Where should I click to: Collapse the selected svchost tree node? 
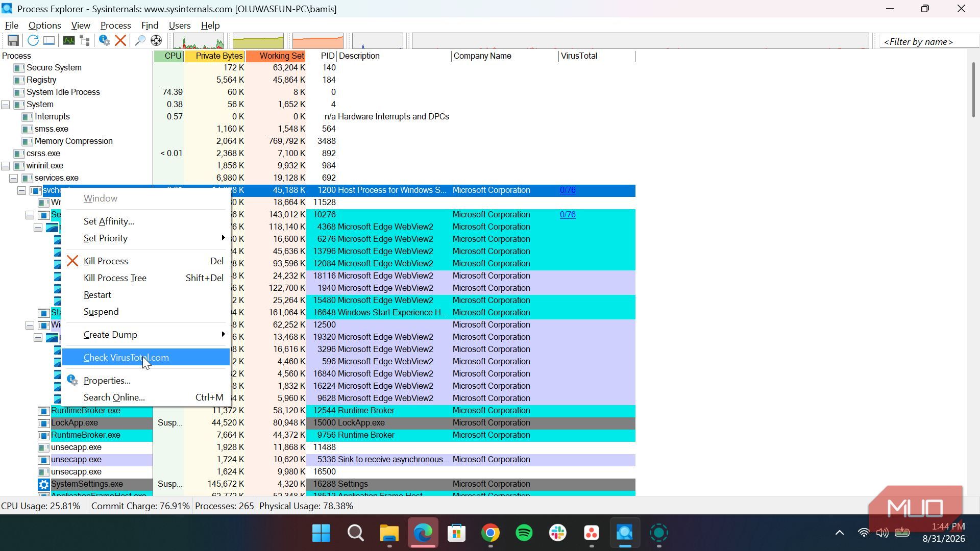(21, 190)
